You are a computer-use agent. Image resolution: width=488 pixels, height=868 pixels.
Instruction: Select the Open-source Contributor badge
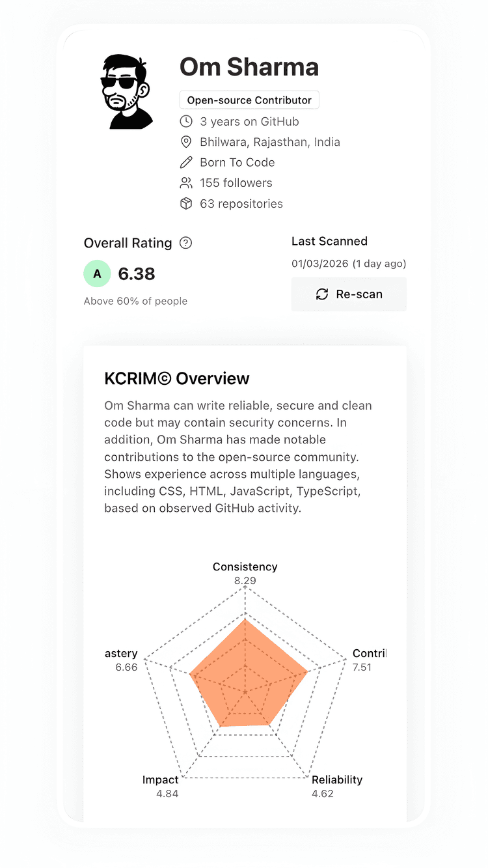(249, 100)
